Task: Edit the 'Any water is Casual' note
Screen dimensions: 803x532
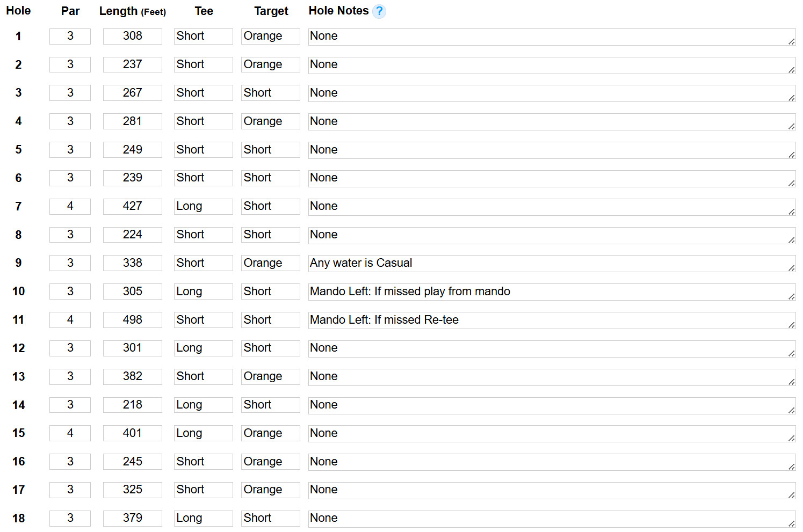Action: point(552,264)
